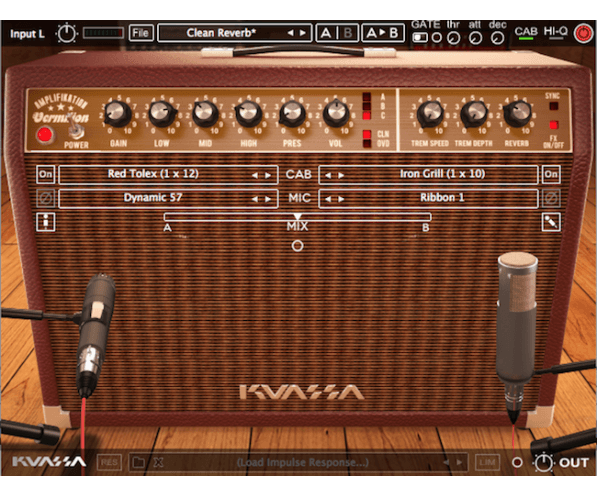Open impulse response folder icon
The width and height of the screenshot is (597, 497).
coord(139,463)
